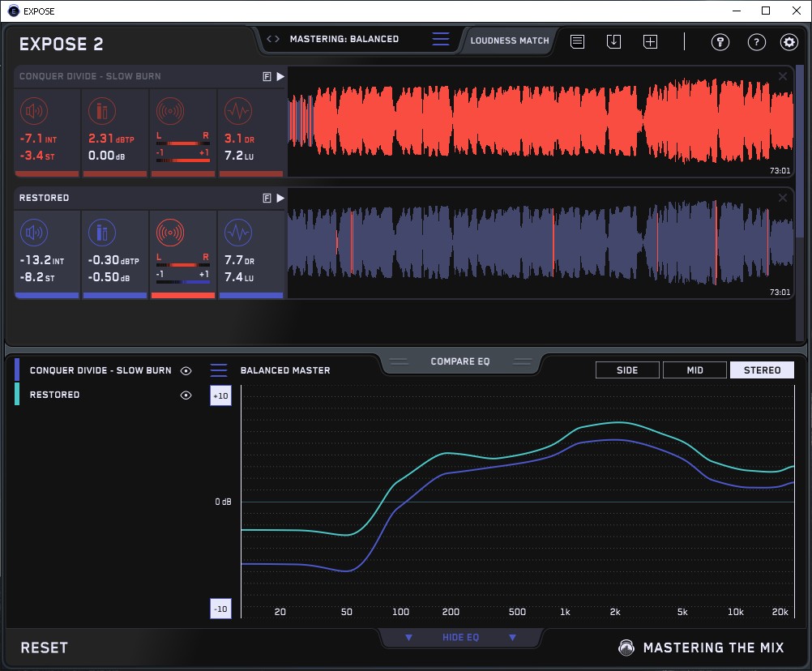Screen dimensions: 812x671
Task: Click the tracks panel vertical scrollbar
Action: coord(801,152)
